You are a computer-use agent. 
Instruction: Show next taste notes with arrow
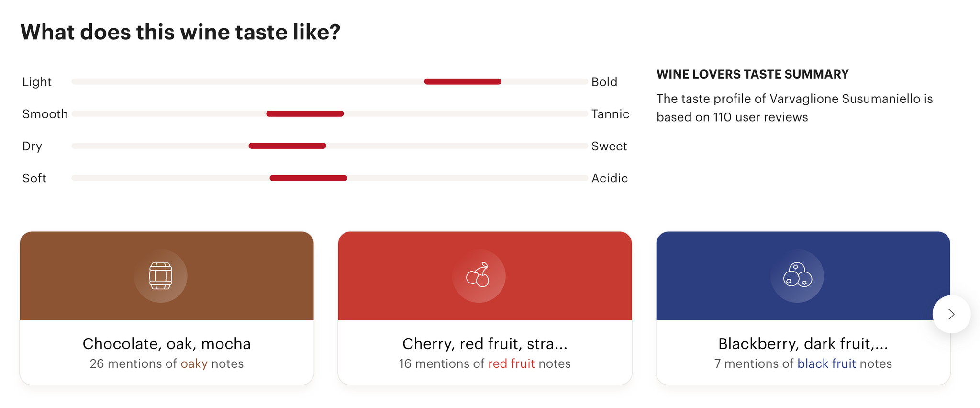pos(951,314)
